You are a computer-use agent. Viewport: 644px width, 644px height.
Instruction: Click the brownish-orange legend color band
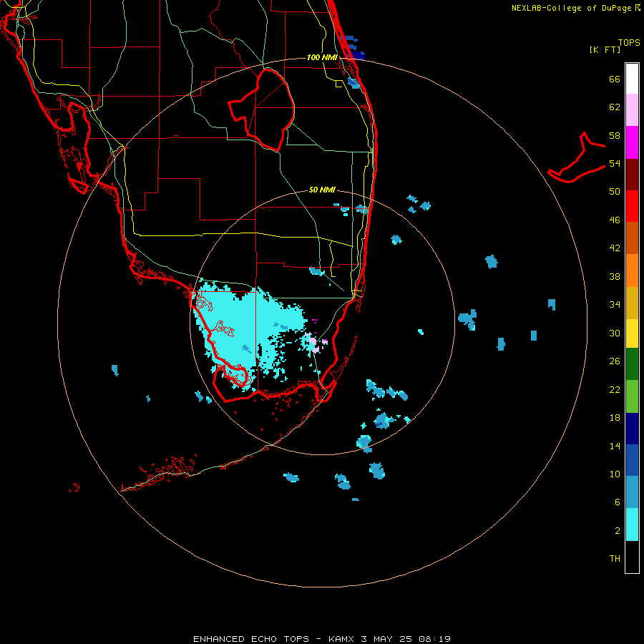click(x=632, y=238)
